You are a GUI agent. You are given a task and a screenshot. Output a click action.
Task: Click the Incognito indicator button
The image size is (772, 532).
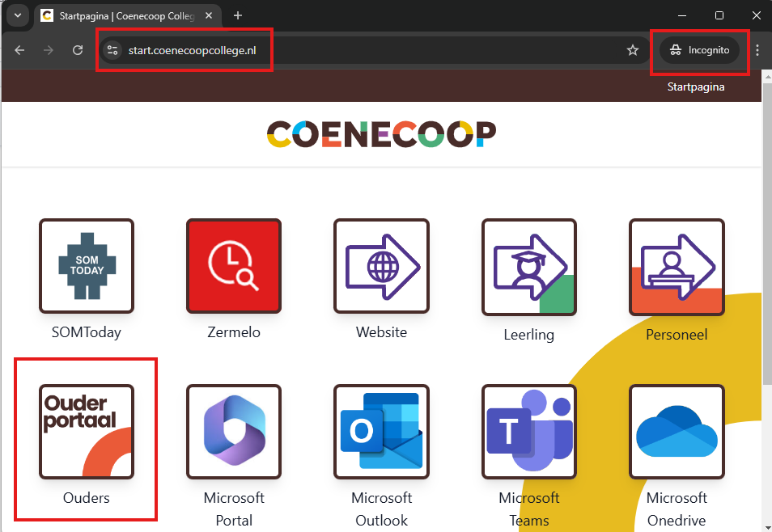pyautogui.click(x=699, y=50)
